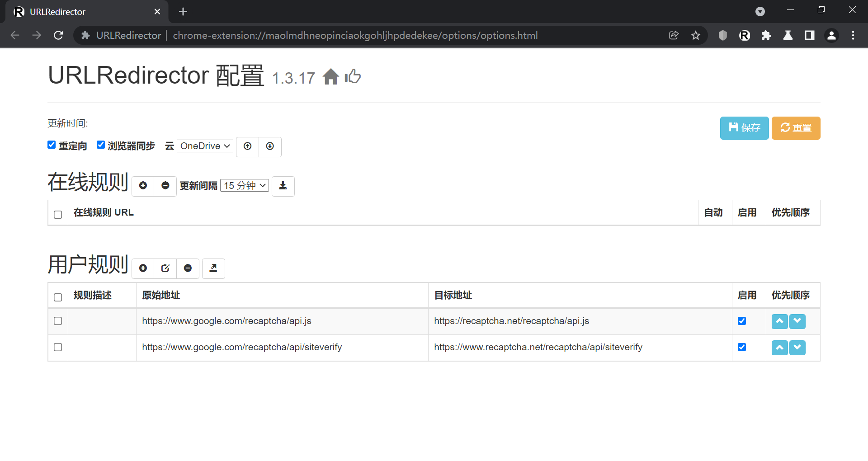
Task: Select the recaptcha api.js rule row checkbox
Action: 58,321
